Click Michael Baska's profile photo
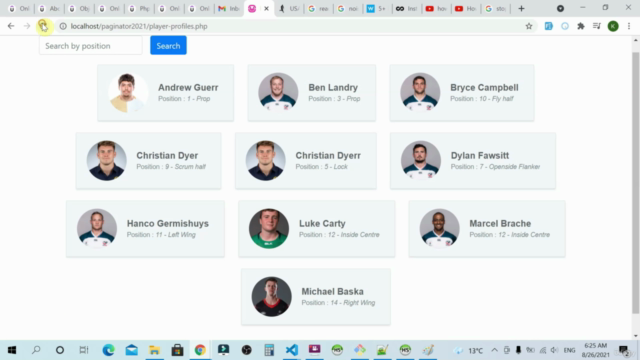The image size is (640, 360). [271, 297]
